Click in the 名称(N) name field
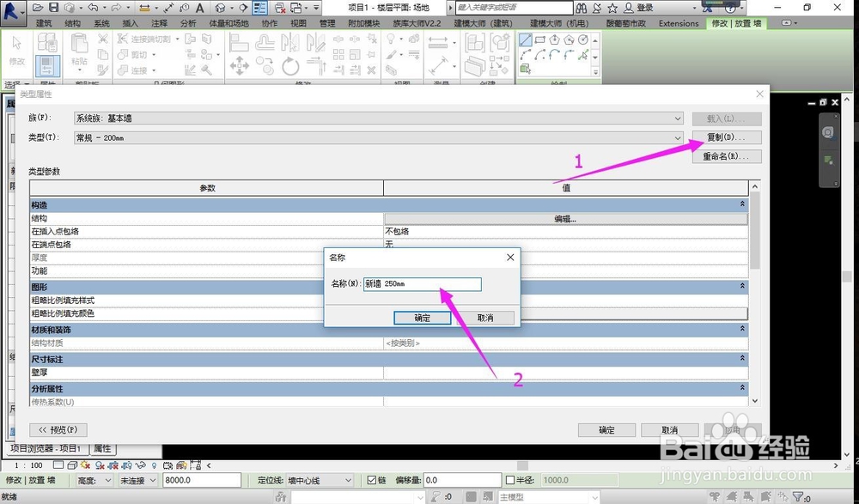 [x=423, y=284]
